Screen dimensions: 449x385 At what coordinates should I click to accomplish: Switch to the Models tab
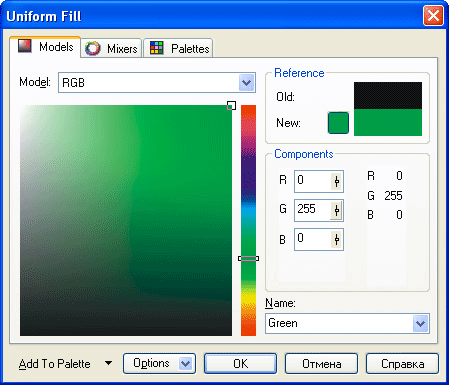tap(45, 47)
